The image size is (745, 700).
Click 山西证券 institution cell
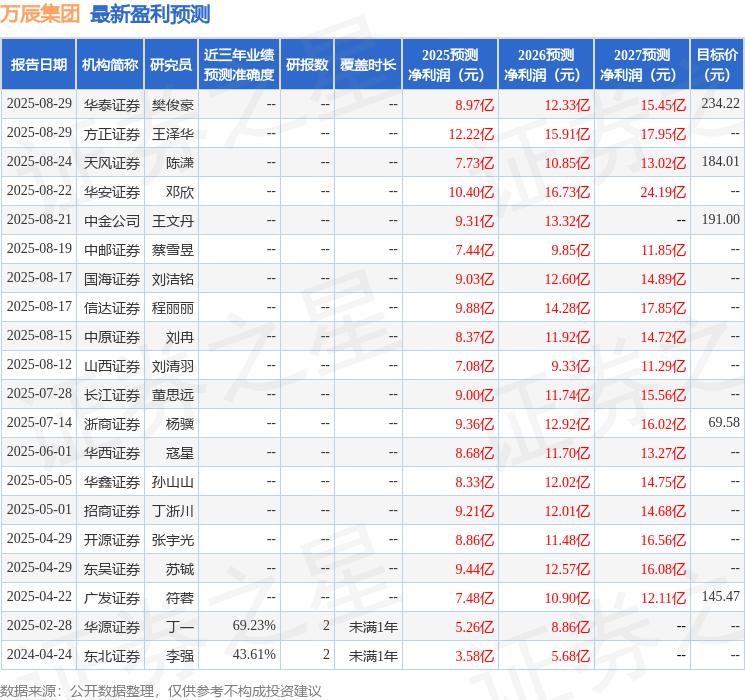click(x=112, y=366)
